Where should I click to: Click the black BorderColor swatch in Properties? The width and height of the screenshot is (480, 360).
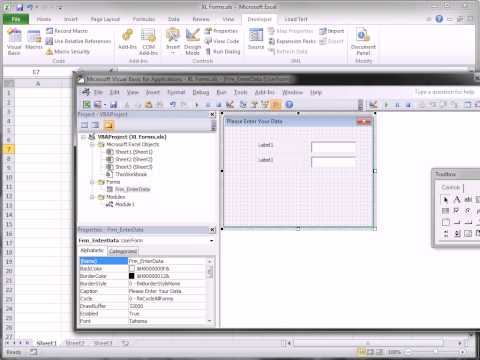132,276
